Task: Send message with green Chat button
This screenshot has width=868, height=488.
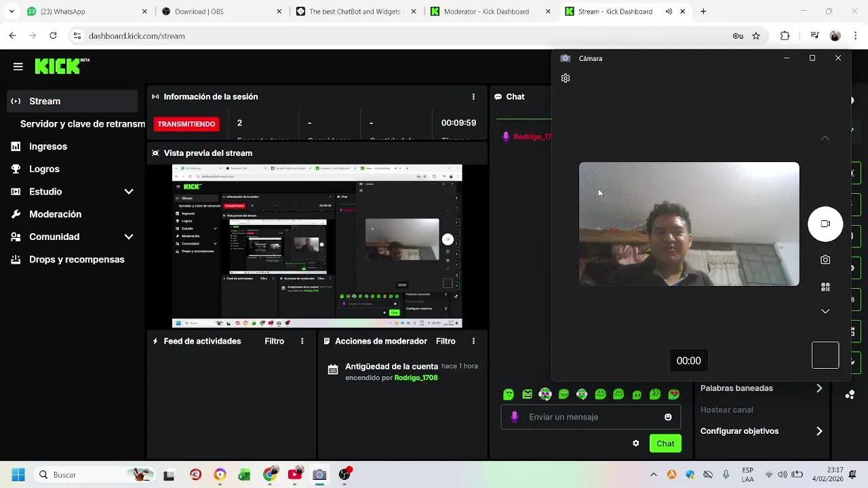Action: pyautogui.click(x=665, y=443)
